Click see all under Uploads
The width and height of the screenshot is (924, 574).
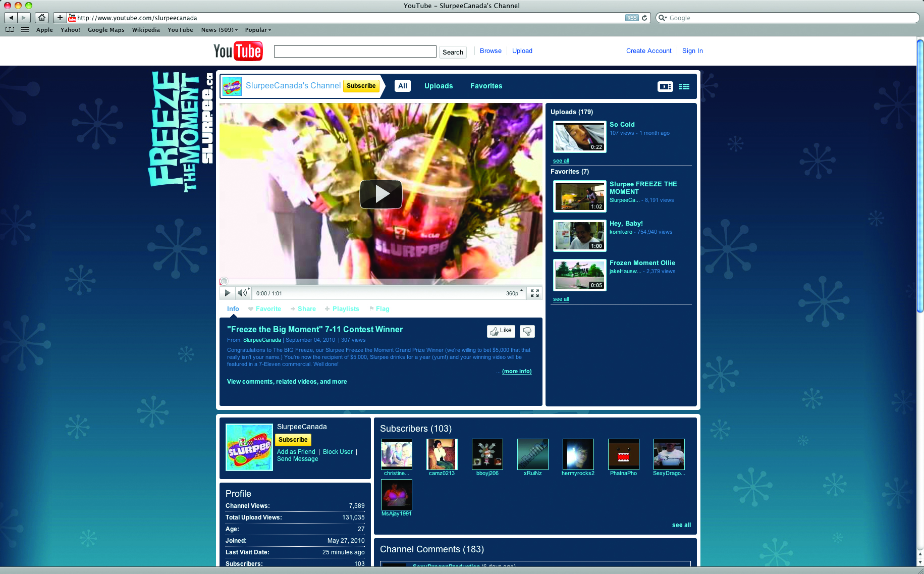click(x=561, y=161)
